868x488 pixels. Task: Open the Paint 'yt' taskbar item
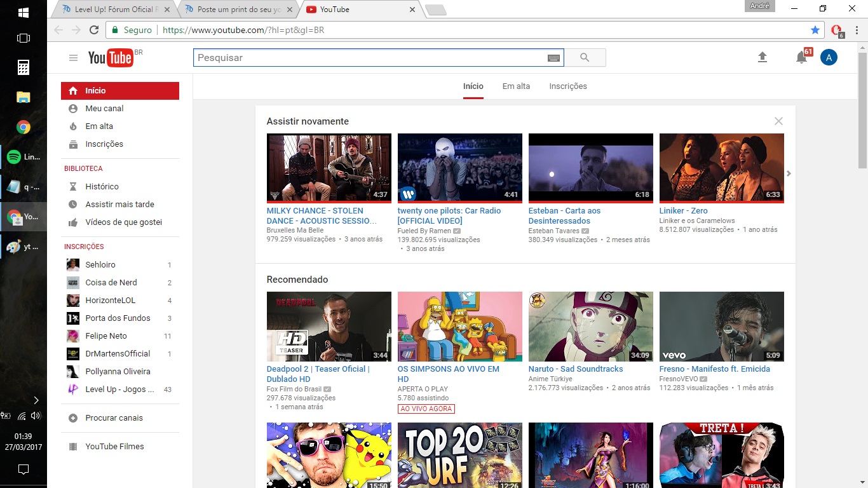24,247
